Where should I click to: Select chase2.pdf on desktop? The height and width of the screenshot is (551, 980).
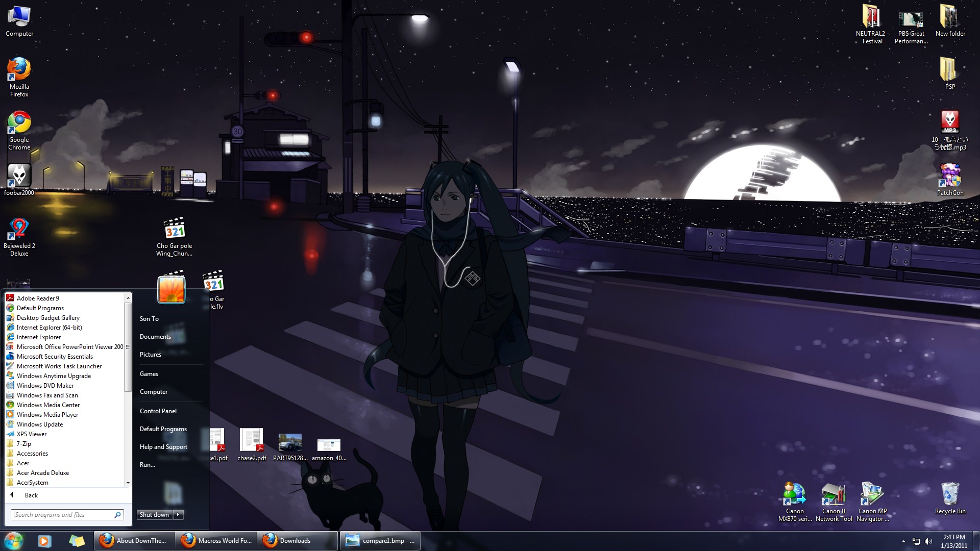click(x=252, y=444)
